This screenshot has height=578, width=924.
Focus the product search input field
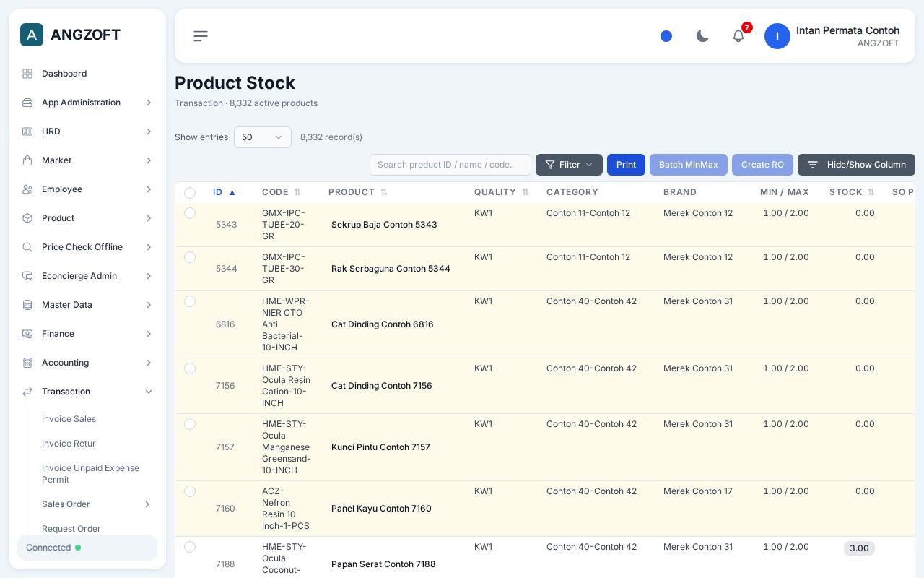[450, 165]
